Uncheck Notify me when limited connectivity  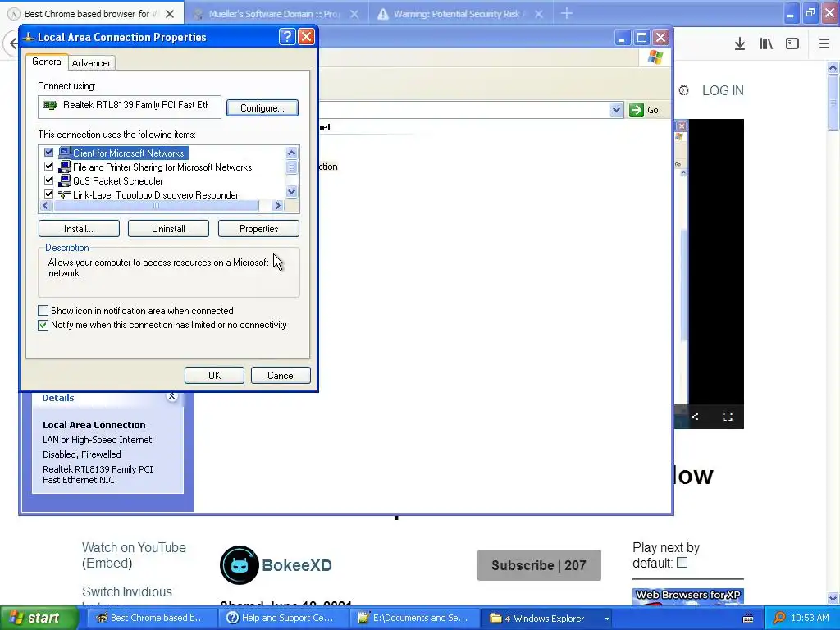tap(43, 325)
